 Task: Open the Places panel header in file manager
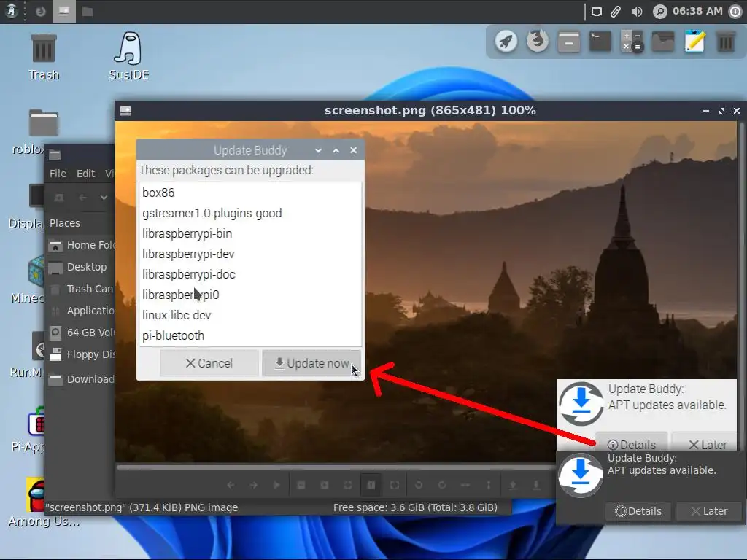pyautogui.click(x=65, y=223)
